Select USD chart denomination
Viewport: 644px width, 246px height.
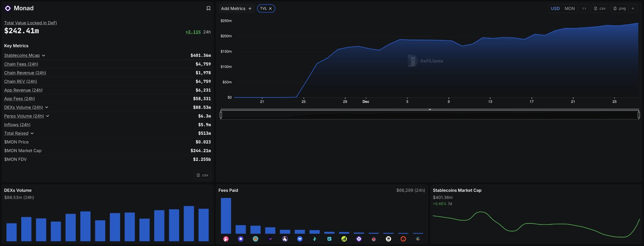(555, 9)
